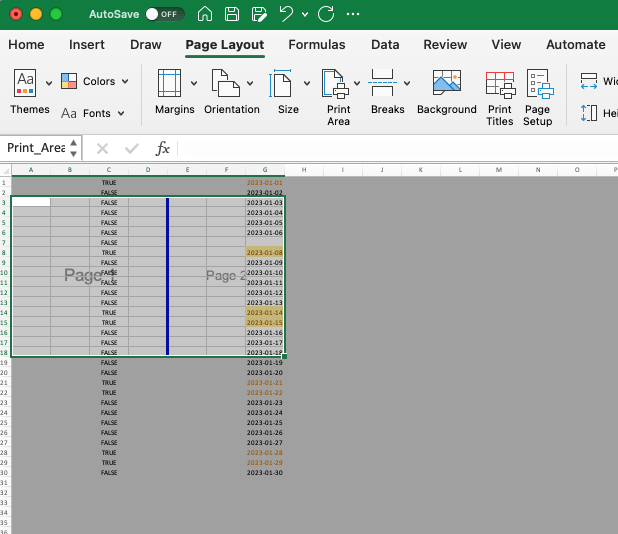Screen dimensions: 618x534
Task: Click the TRUE cell in row 1
Action: click(x=109, y=183)
